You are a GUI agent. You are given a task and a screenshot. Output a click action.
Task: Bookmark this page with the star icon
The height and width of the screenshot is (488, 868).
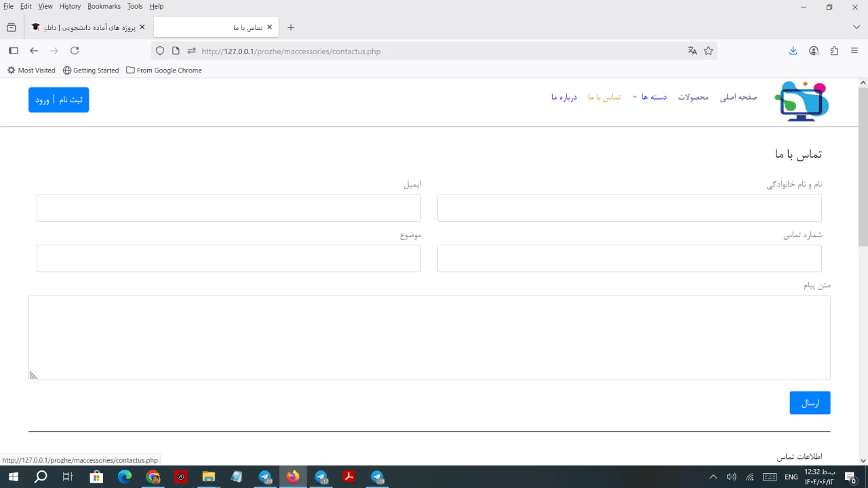[709, 51]
